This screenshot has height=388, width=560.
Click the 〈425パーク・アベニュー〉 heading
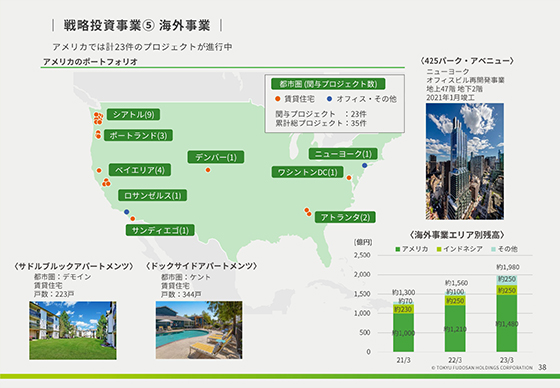(x=467, y=61)
